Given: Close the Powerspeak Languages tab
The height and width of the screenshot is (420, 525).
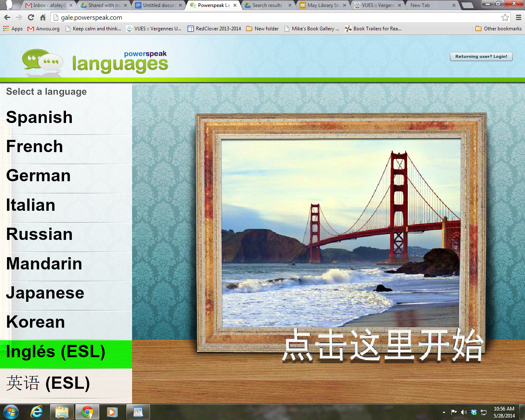Looking at the screenshot, I should click(235, 5).
